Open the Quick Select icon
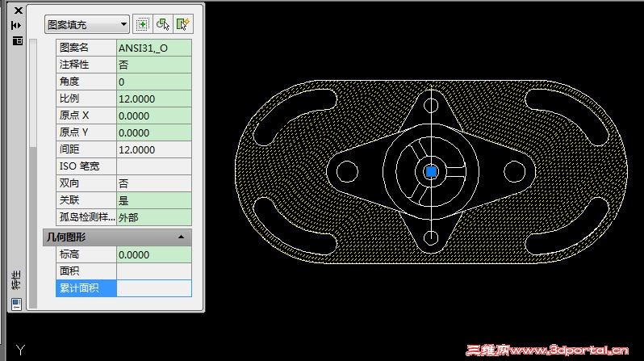Viewport: 644px width, 361px height. point(182,25)
